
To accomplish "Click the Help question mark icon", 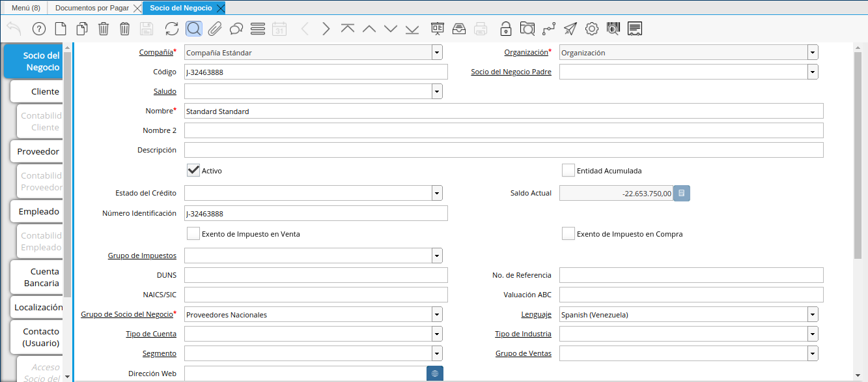I will [38, 29].
